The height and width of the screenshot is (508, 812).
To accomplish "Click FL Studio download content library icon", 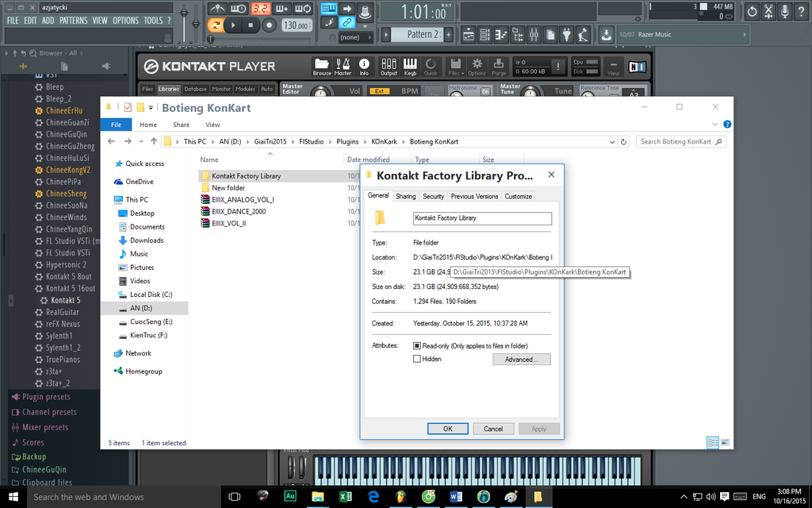I will [x=606, y=35].
